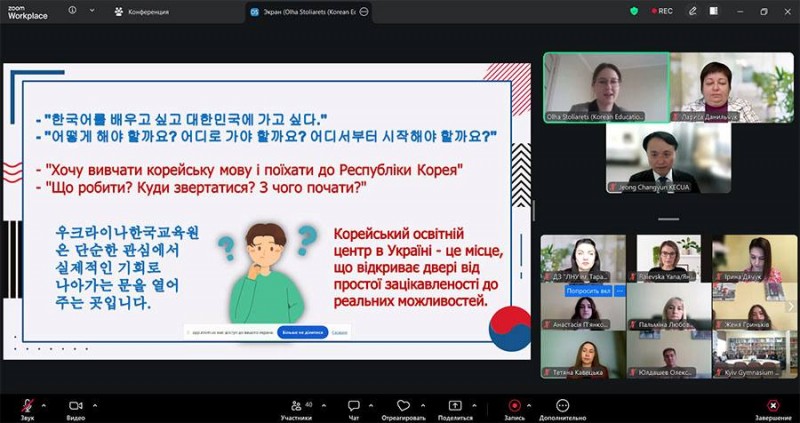Switch to the Конференция tab

(x=142, y=12)
